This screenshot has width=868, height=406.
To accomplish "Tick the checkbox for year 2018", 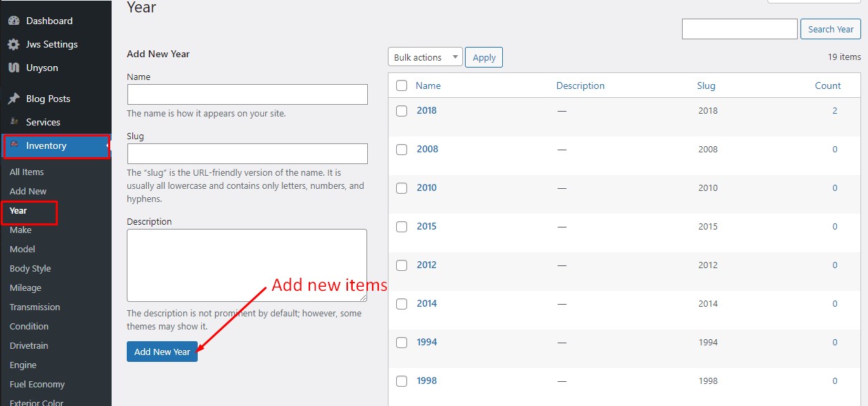I will (402, 111).
